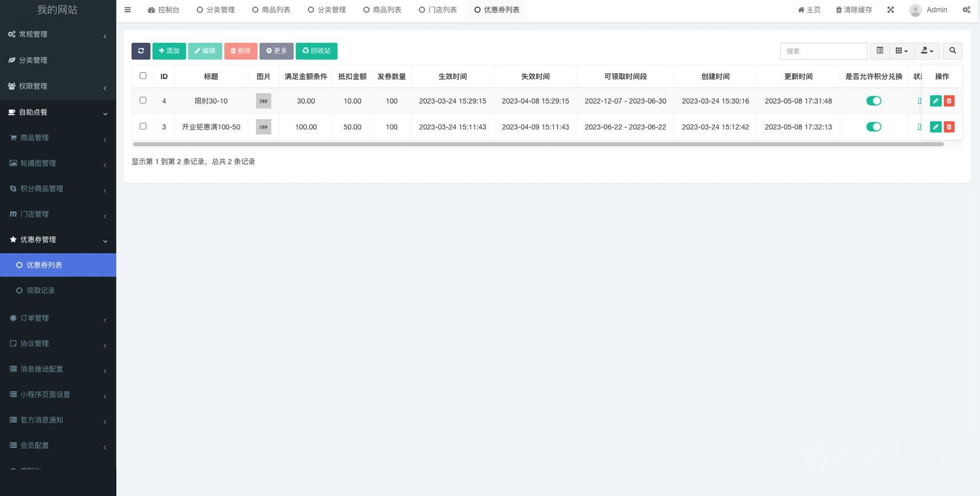Click the 搜索 search input field

point(823,51)
